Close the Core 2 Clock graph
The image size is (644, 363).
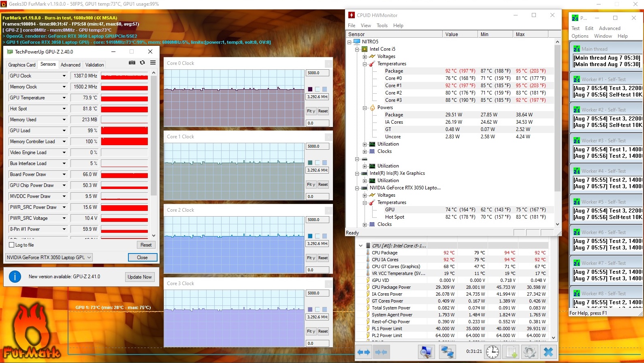(328, 210)
